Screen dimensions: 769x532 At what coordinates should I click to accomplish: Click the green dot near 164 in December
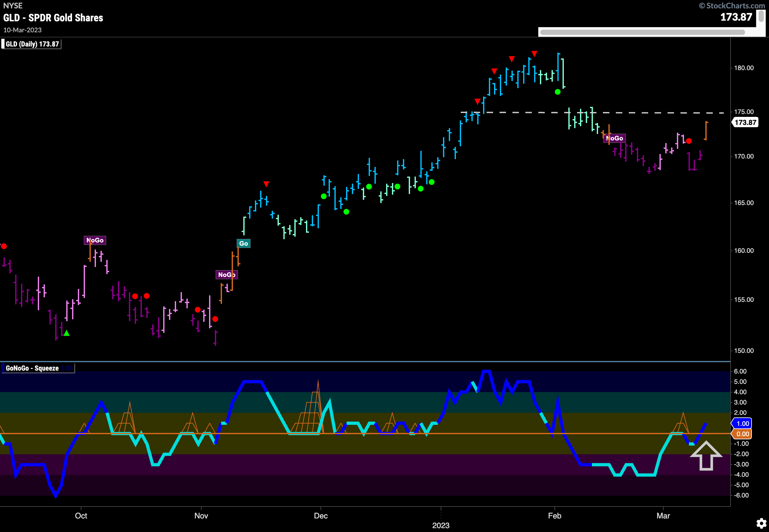click(x=346, y=212)
